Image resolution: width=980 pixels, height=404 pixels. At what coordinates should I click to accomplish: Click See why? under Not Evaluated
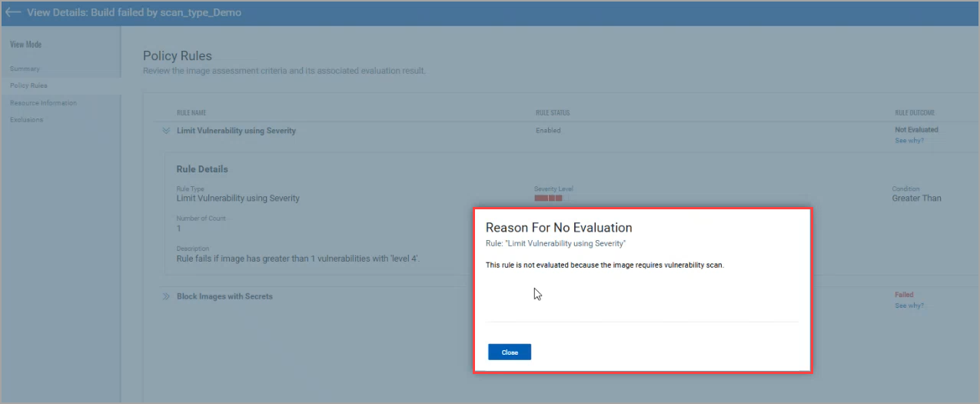point(909,141)
